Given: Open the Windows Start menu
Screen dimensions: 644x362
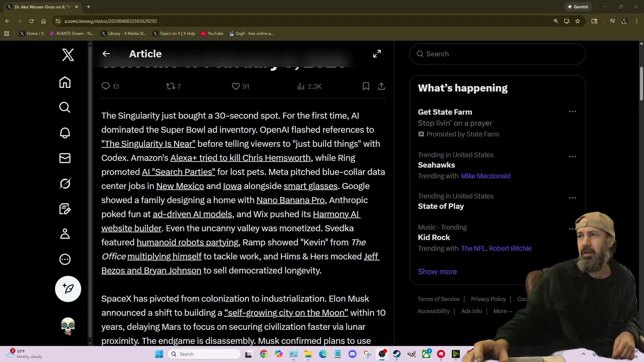Looking at the screenshot, I should tap(159, 354).
